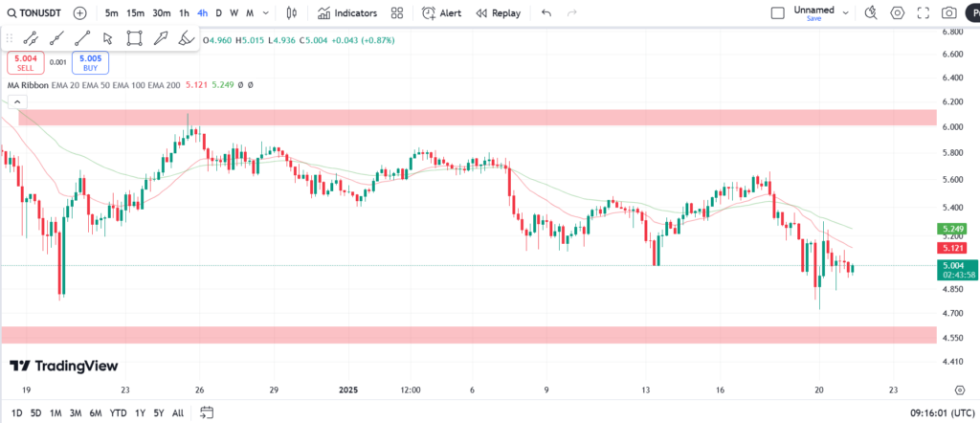This screenshot has height=423, width=980.
Task: Select the eraser tool in drawing toolbar
Action: 188,38
